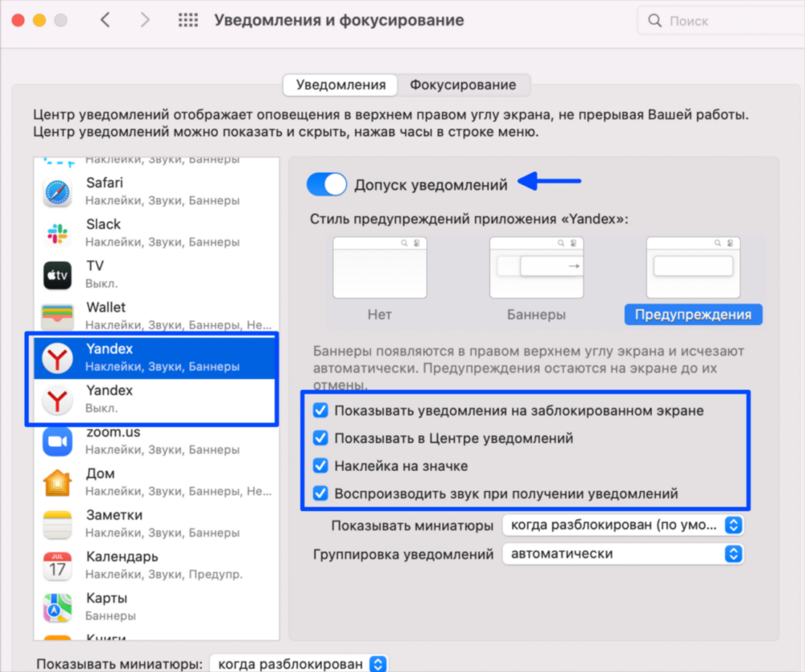The width and height of the screenshot is (805, 672).
Task: Open the bottom Показывать миниатюры: dropdown with a colon
Action: [x=299, y=664]
